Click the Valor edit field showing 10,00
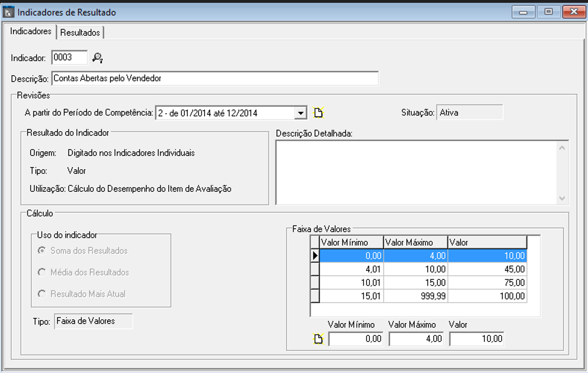Viewport: 588px width, 373px height. 476,339
